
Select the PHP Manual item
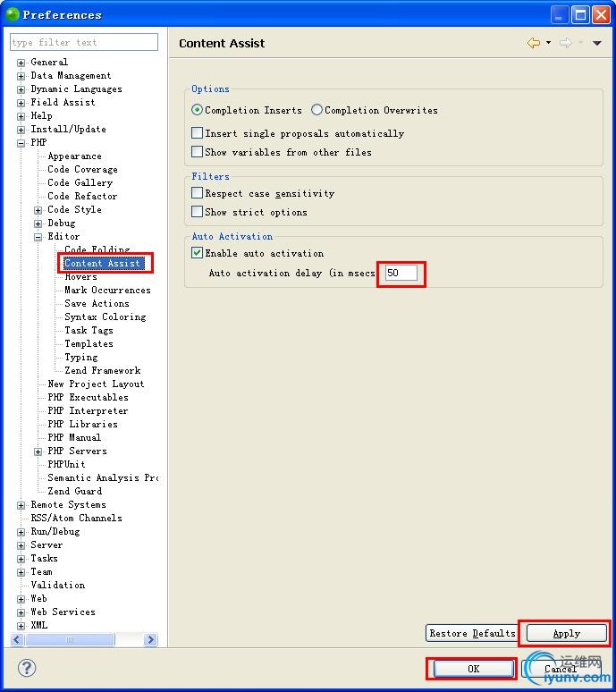point(74,437)
